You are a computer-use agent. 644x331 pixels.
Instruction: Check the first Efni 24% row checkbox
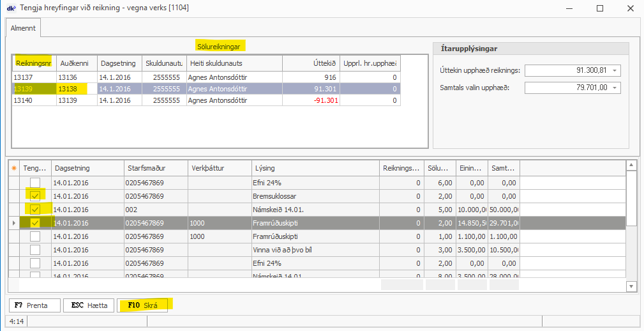(x=36, y=183)
